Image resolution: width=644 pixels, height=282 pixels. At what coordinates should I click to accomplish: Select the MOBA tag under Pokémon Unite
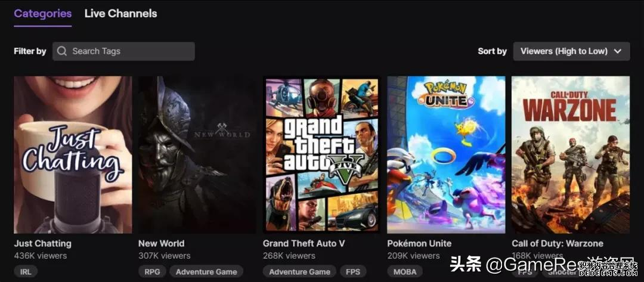pyautogui.click(x=404, y=272)
